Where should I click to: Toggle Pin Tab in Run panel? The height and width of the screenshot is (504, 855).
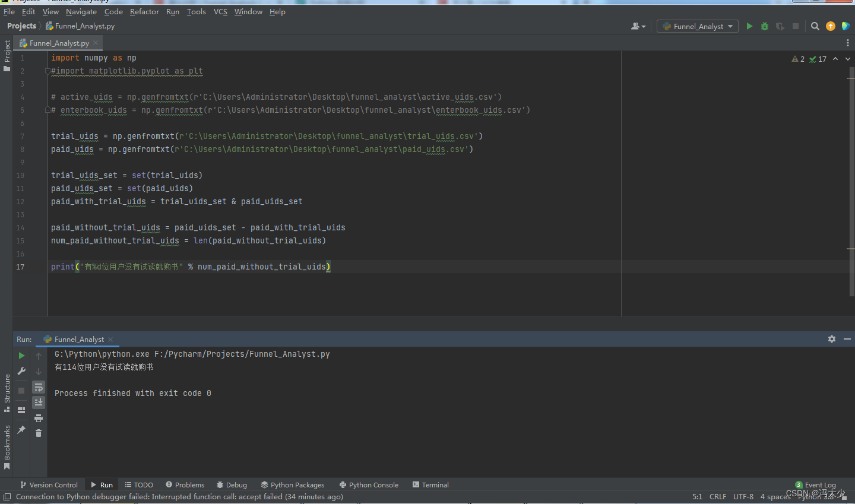[21, 429]
